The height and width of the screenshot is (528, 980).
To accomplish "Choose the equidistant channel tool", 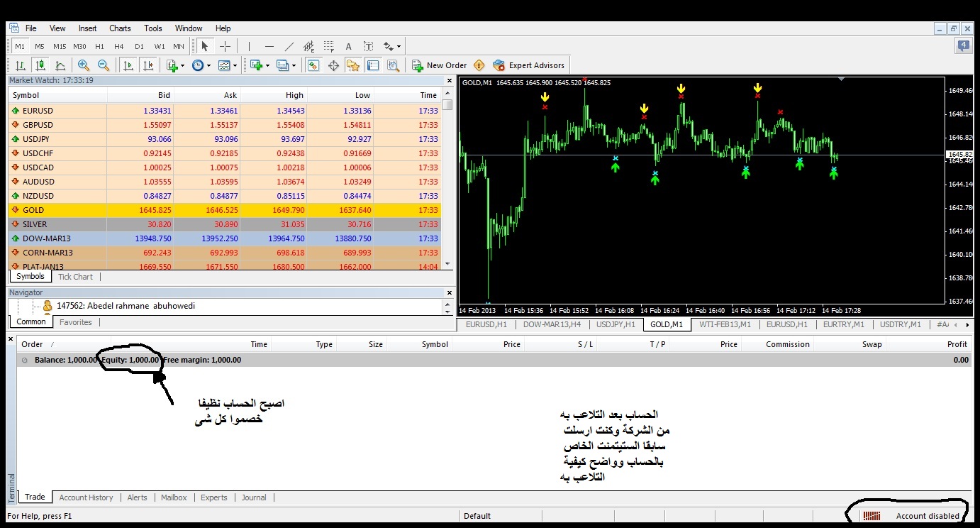I will click(308, 46).
